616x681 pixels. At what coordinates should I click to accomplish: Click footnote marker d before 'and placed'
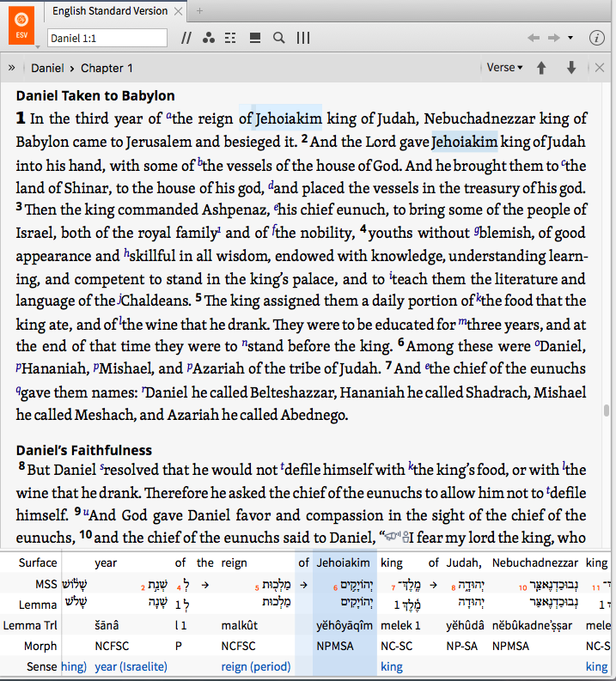[x=271, y=185]
